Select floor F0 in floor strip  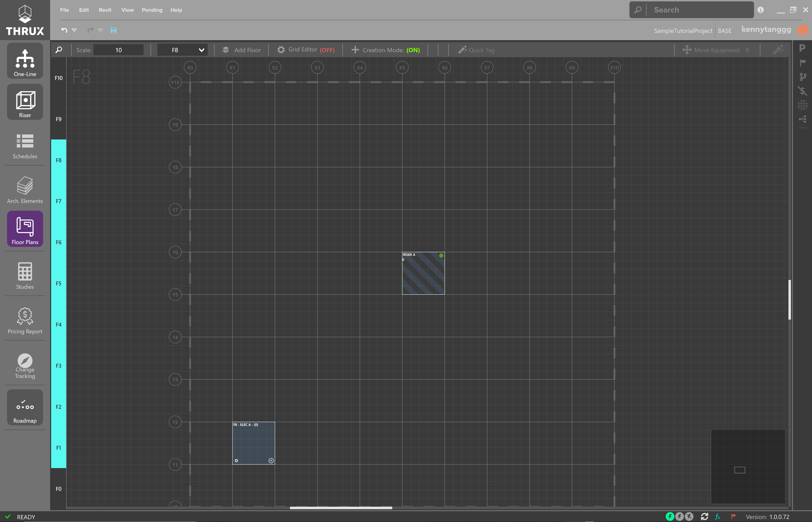coord(59,489)
